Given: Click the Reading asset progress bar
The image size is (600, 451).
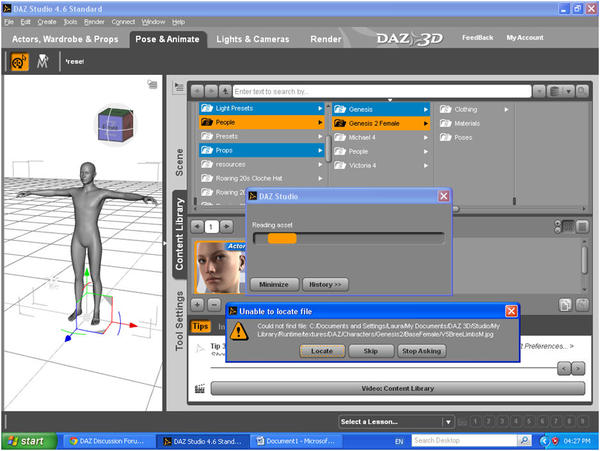Looking at the screenshot, I should [349, 238].
